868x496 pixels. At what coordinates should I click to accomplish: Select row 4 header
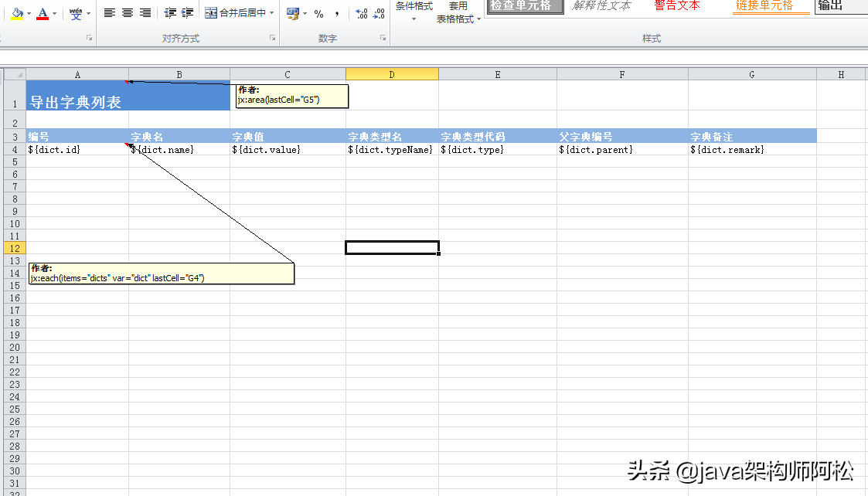tap(15, 149)
